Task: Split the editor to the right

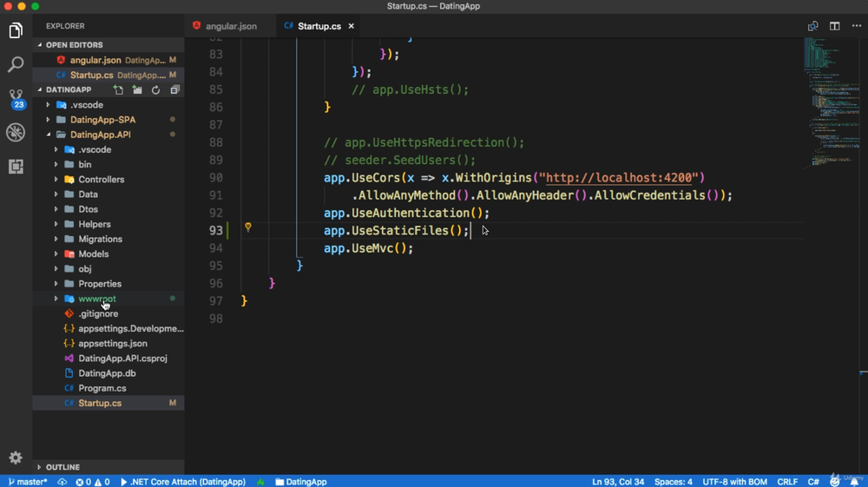Action: 835,26
